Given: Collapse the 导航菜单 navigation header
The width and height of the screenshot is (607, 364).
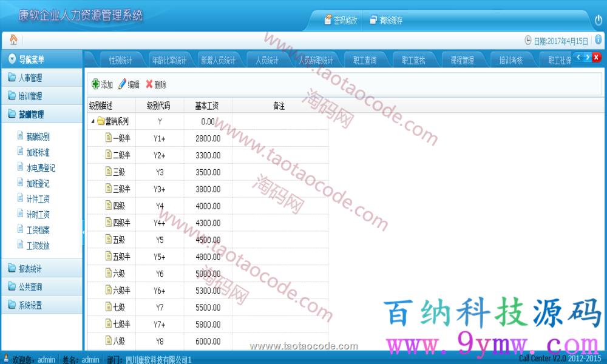Looking at the screenshot, I should (x=12, y=59).
